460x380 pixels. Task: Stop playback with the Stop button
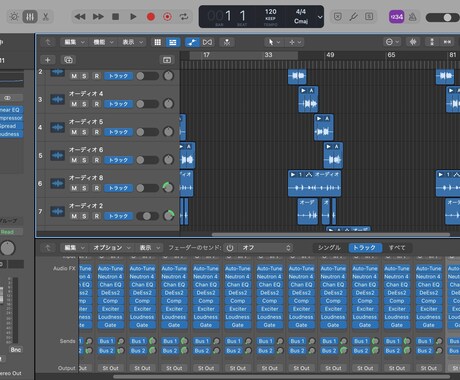click(x=115, y=17)
